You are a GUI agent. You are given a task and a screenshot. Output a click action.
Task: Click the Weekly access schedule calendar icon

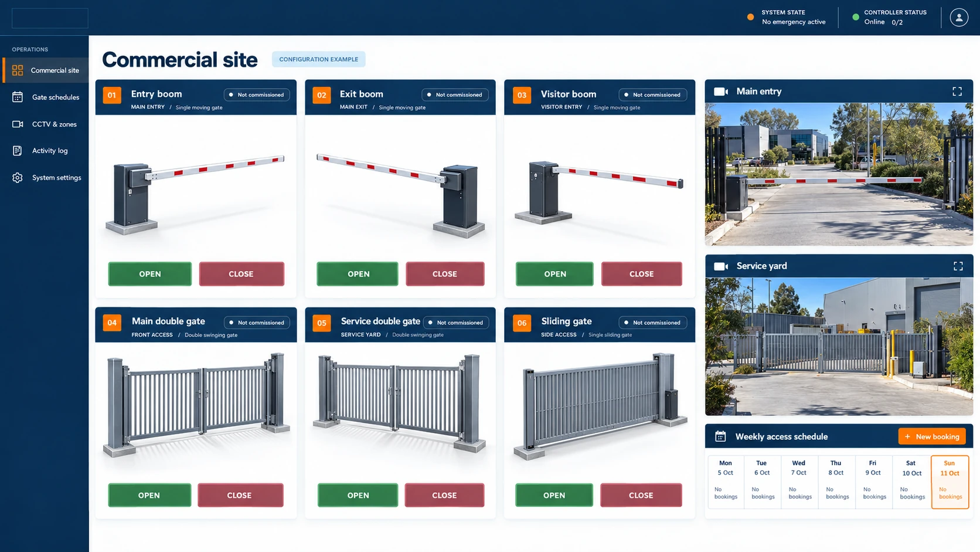tap(720, 436)
